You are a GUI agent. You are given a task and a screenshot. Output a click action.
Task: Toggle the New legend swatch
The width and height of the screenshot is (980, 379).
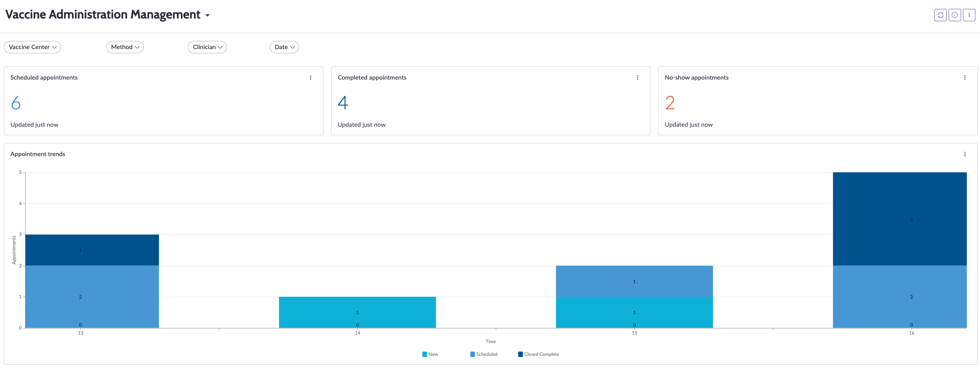[x=425, y=354]
